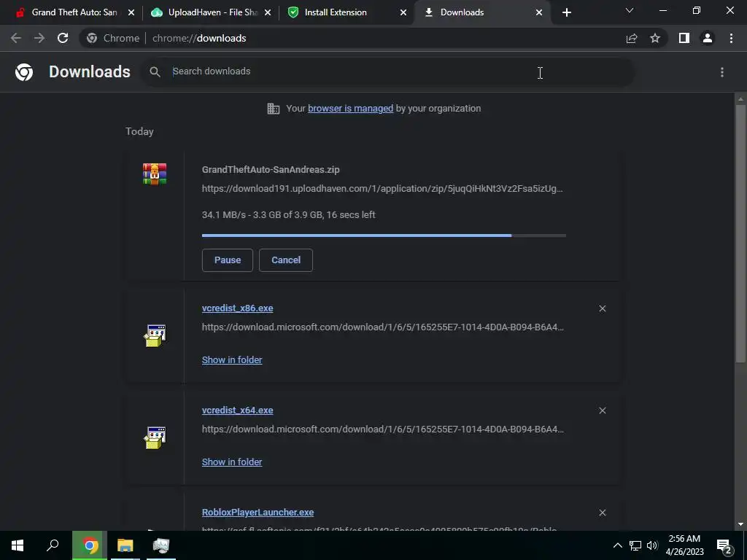Open the Chrome side panel
The height and width of the screenshot is (560, 747).
pyautogui.click(x=684, y=38)
